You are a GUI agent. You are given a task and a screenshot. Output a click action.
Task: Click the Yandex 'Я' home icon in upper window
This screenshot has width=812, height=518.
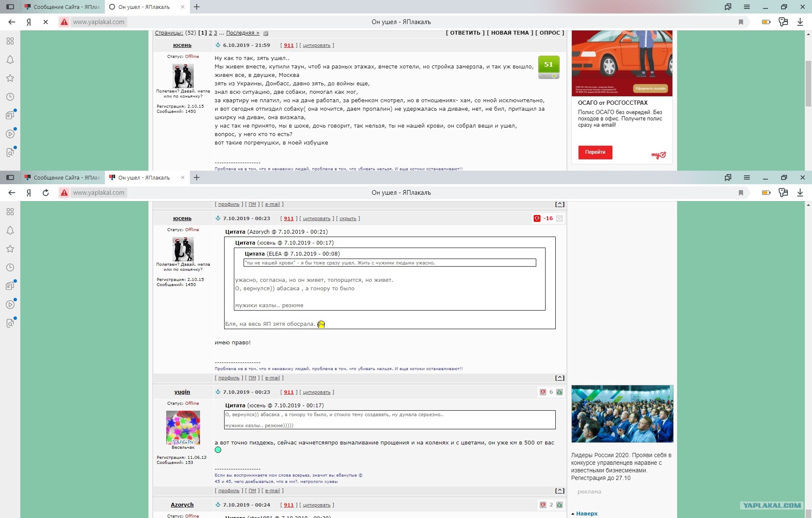(x=29, y=22)
